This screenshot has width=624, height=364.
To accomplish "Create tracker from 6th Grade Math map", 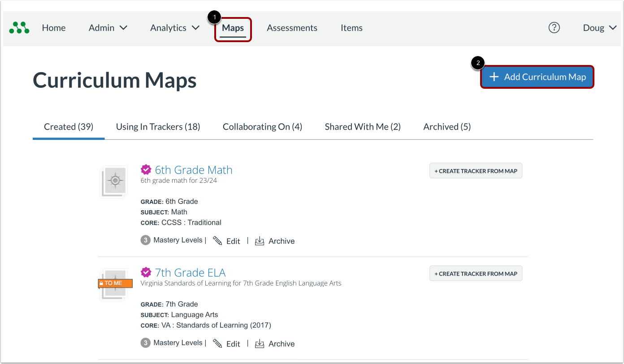I will pos(476,171).
